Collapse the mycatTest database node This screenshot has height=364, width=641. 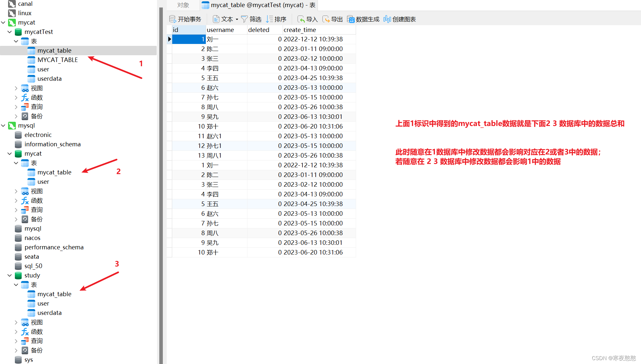point(9,32)
